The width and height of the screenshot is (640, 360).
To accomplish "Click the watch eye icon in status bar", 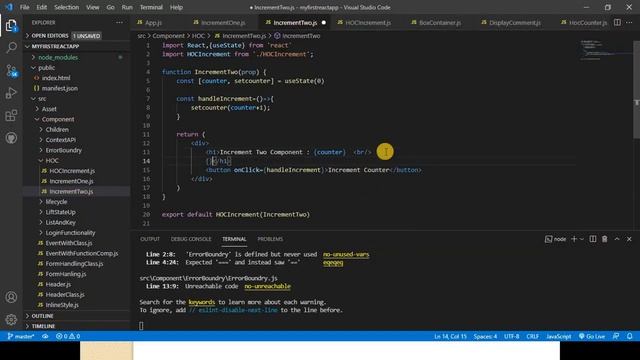I will 45,336.
